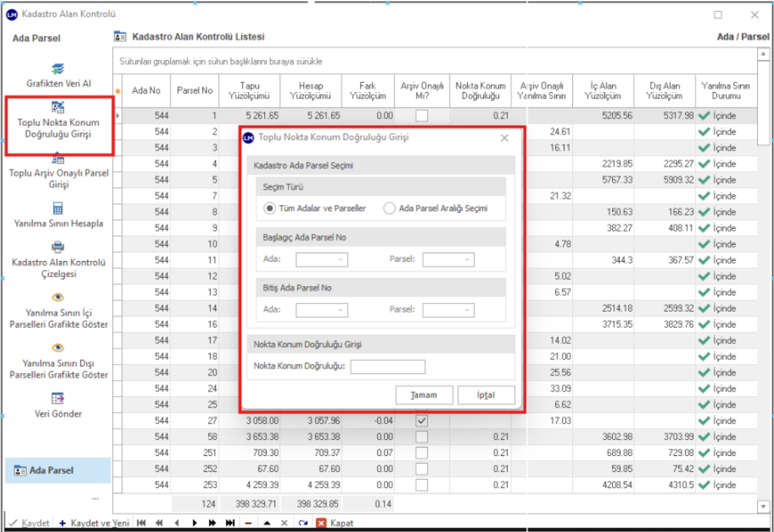Open the Başlangıç Ada dropdown
The height and width of the screenshot is (532, 774).
tap(321, 259)
